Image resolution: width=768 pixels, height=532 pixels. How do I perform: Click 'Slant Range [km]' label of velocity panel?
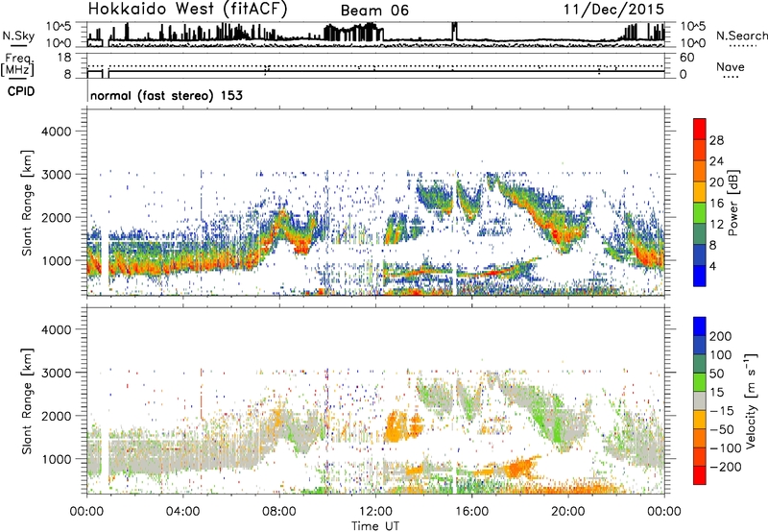(27, 401)
